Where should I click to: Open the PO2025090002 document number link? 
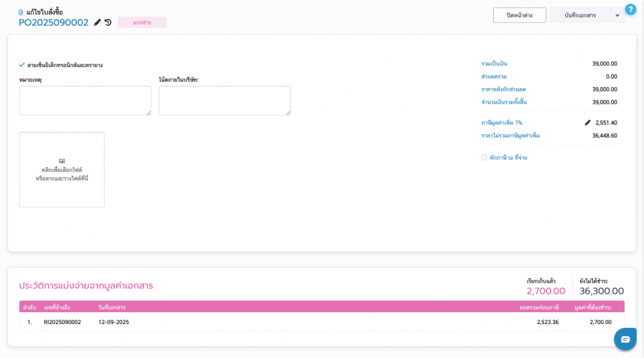click(53, 23)
